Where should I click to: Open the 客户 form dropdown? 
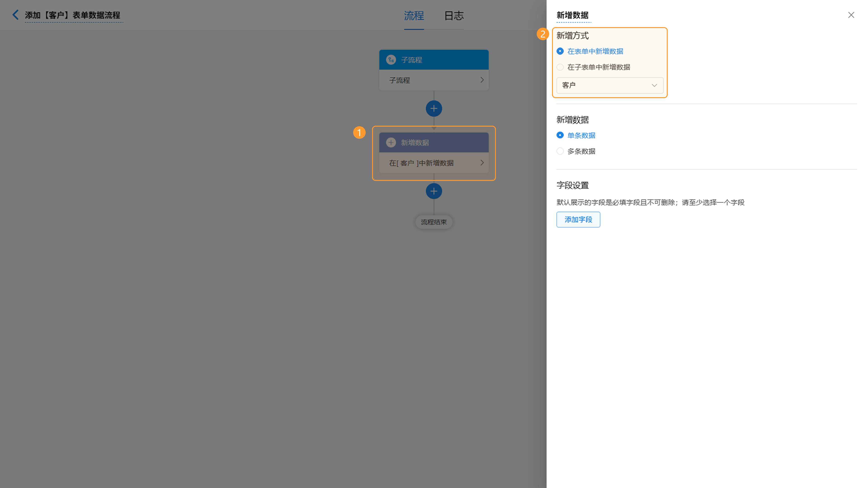(x=610, y=85)
